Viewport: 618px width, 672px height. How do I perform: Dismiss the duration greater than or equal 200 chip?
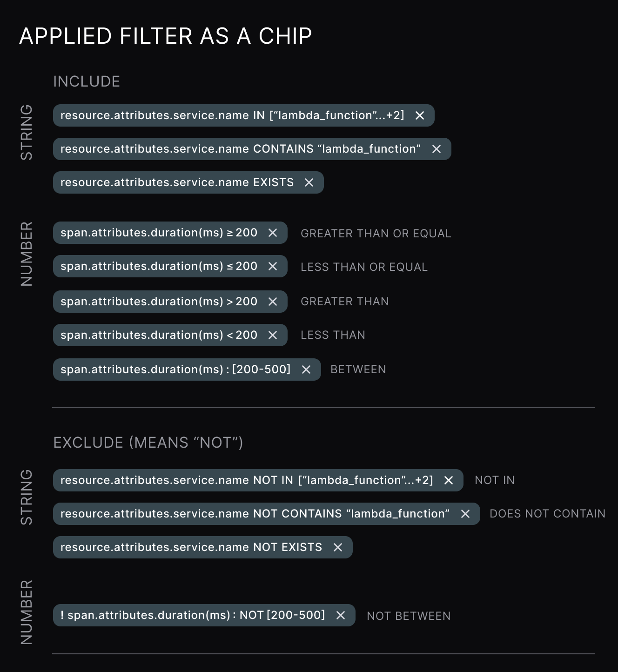[273, 233]
